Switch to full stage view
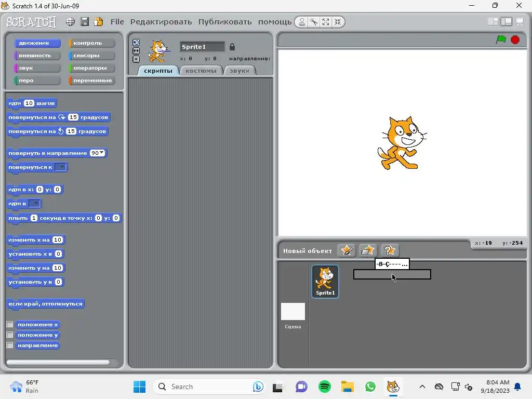Image resolution: width=532 pixels, height=399 pixels. click(x=506, y=22)
